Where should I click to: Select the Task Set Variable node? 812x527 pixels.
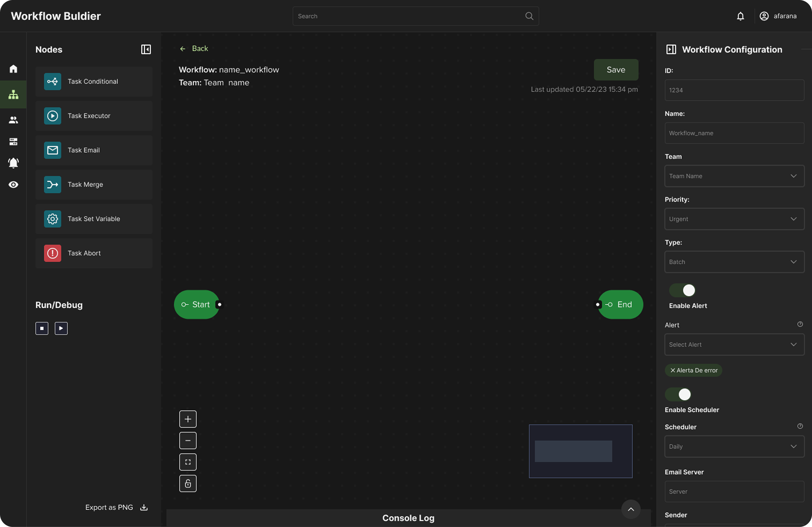point(94,219)
